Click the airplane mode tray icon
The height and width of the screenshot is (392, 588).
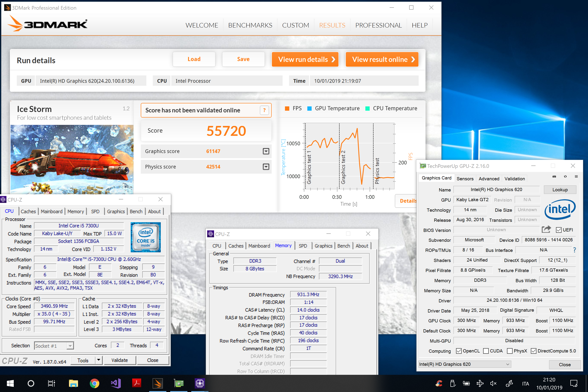[480, 383]
